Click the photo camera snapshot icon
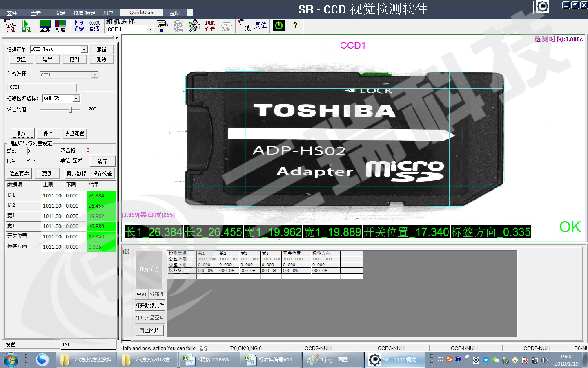588x368 pixels. [x=194, y=26]
